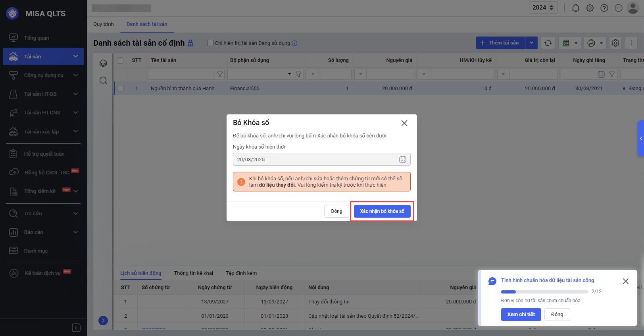This screenshot has height=336, width=644.
Task: Switch to the Quy trình tab
Action: coord(103,24)
